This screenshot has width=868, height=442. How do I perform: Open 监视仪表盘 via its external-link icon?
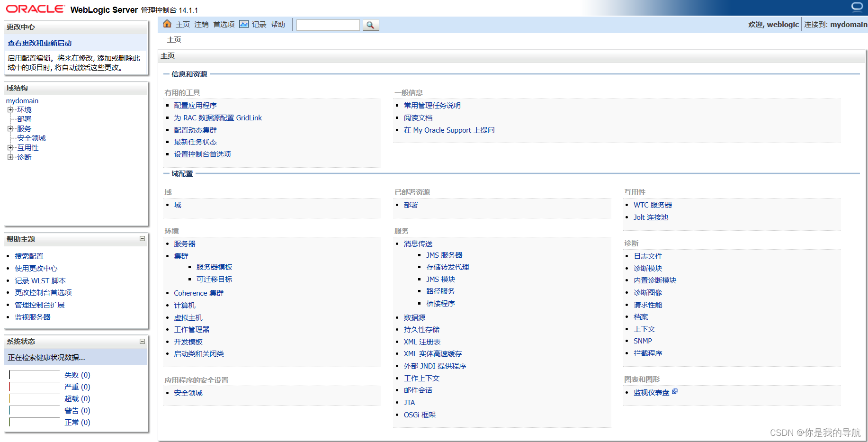click(675, 391)
